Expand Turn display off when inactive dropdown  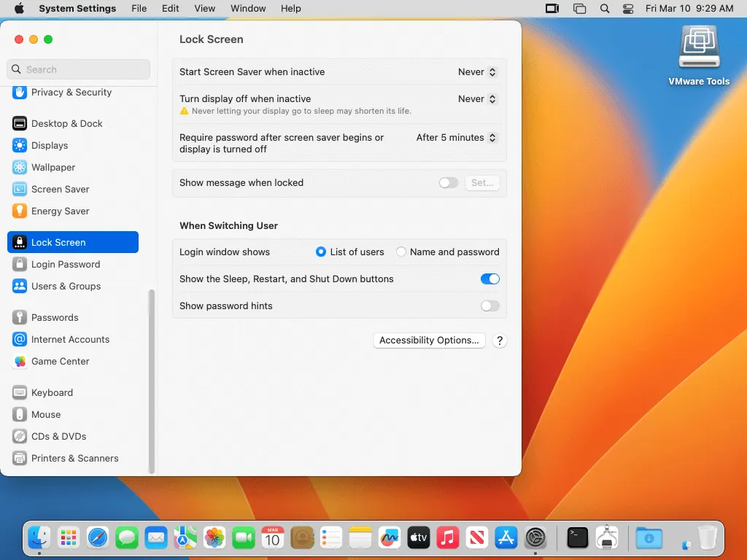478,99
